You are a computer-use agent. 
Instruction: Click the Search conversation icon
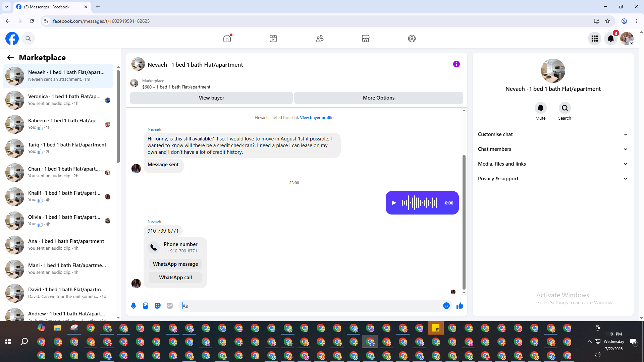(x=565, y=108)
